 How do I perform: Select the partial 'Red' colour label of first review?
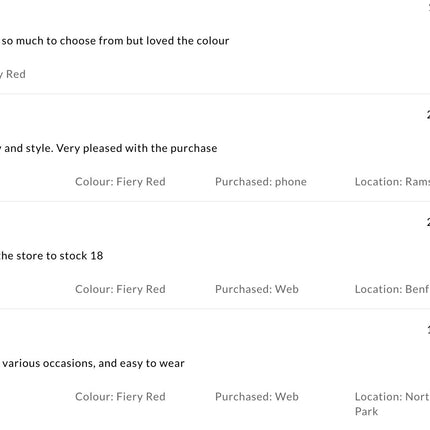pos(13,74)
